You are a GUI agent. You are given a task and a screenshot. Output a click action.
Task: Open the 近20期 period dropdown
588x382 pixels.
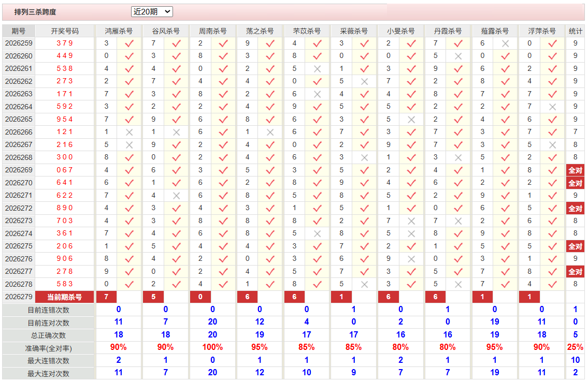click(152, 11)
